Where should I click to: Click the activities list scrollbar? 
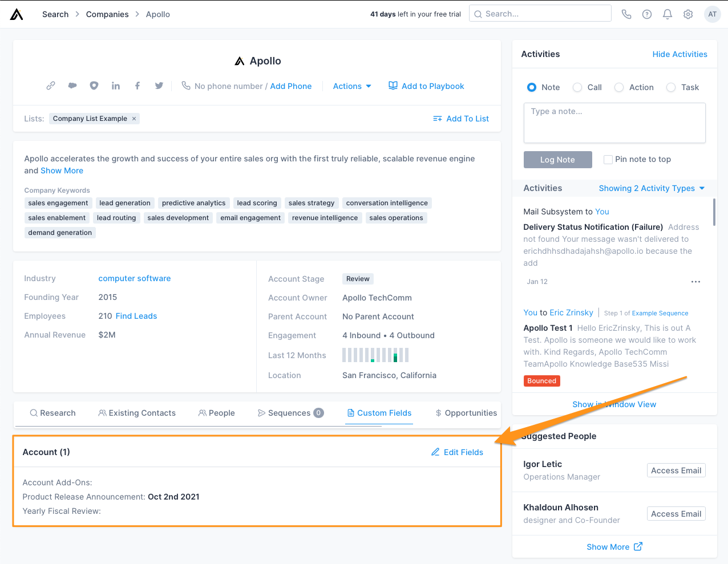(x=714, y=212)
